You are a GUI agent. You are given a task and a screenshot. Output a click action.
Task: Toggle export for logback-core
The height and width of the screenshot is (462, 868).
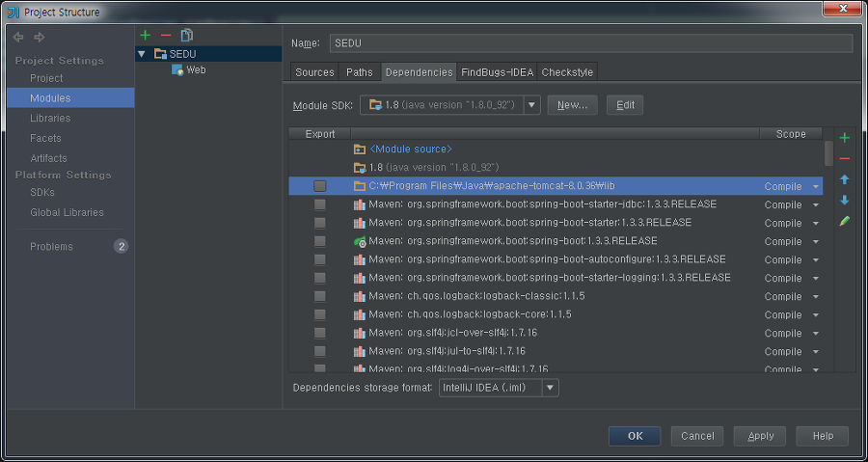[319, 314]
